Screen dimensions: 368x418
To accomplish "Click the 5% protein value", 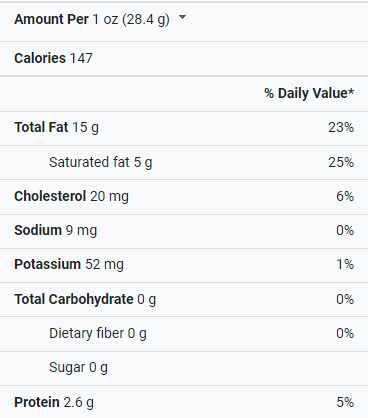I will coord(345,402).
